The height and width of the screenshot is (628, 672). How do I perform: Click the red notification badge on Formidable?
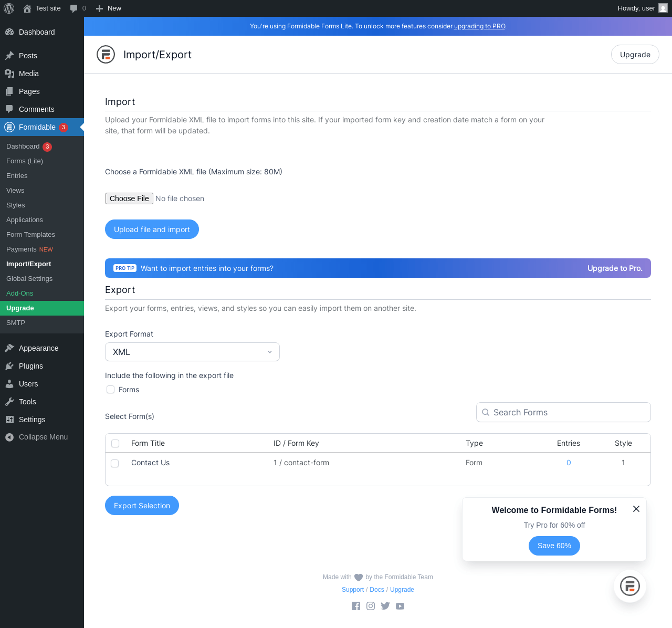64,127
